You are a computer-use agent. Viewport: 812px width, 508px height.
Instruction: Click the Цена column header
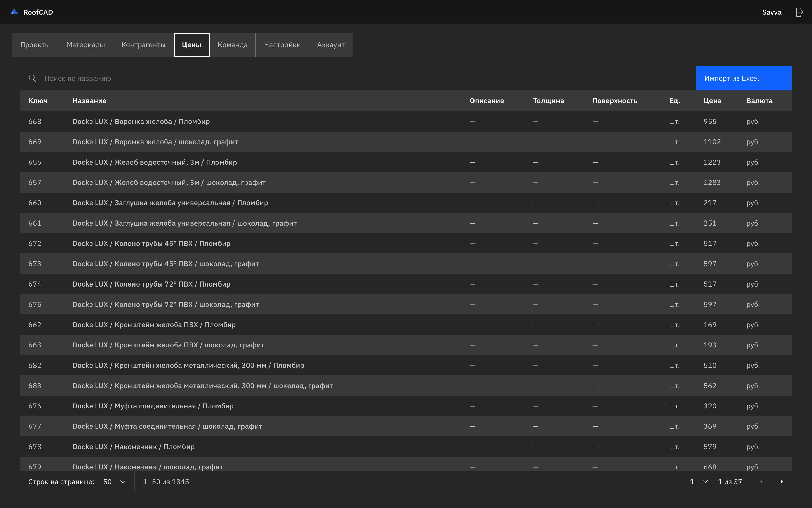tap(712, 101)
